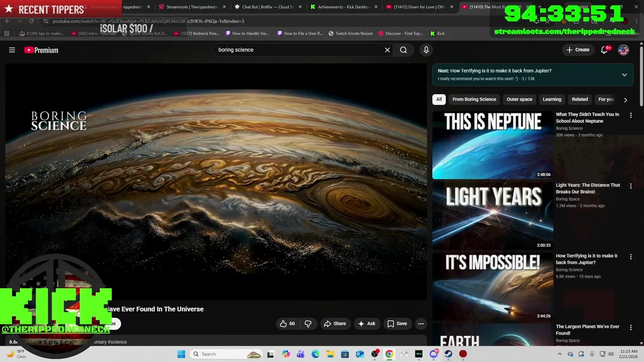Go to YouTube Premium home logo

coord(41,50)
